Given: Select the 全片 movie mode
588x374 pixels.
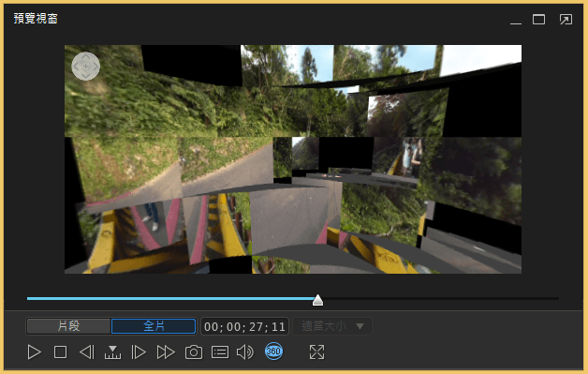Looking at the screenshot, I should (154, 326).
